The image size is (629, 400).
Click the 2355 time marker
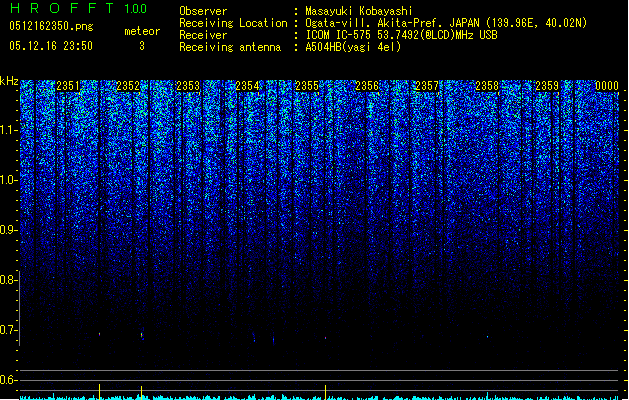pos(307,86)
